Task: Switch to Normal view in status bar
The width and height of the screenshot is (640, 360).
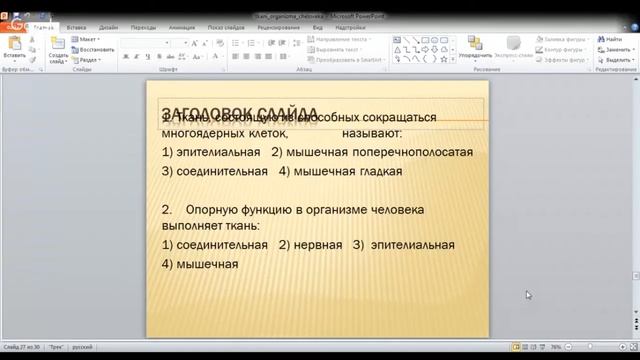Action: click(x=516, y=347)
